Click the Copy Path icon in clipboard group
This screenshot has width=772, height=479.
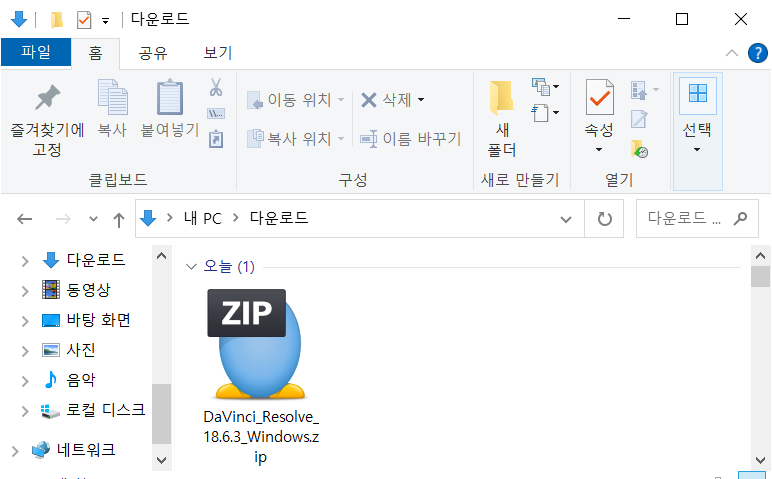[216, 114]
